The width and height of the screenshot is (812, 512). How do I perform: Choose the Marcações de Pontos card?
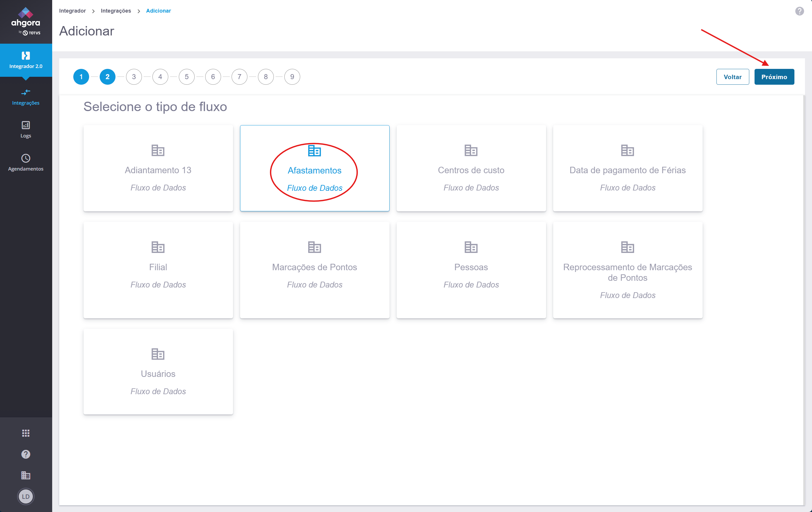314,270
